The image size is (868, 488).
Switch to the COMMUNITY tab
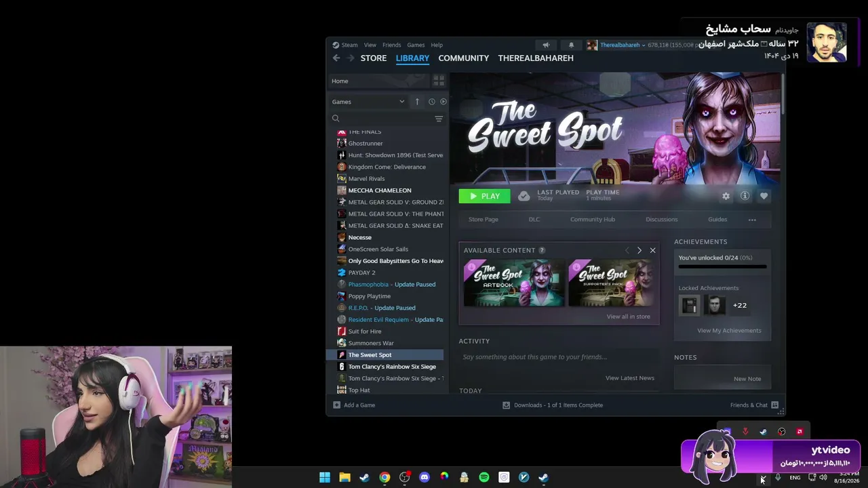464,58
